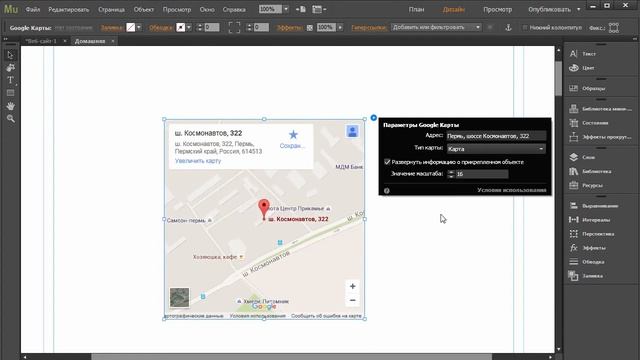Select the Rectangle tool
640x360 pixels.
coord(10,93)
